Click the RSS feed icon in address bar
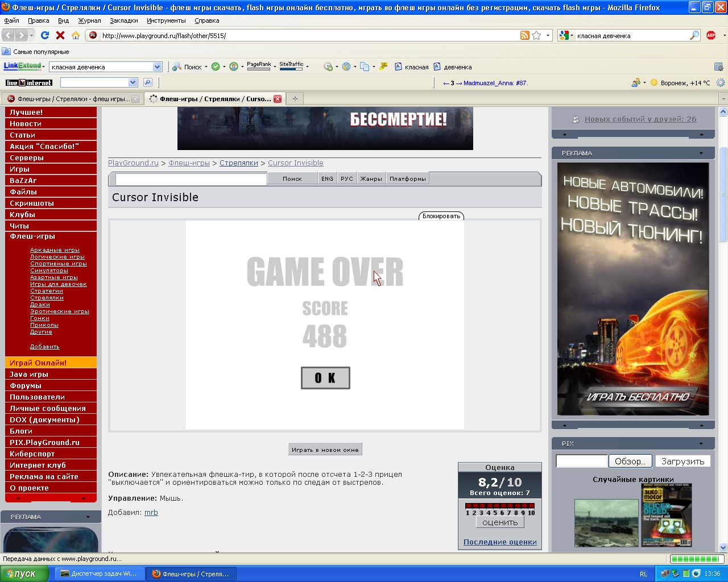728x582 pixels. pos(525,35)
